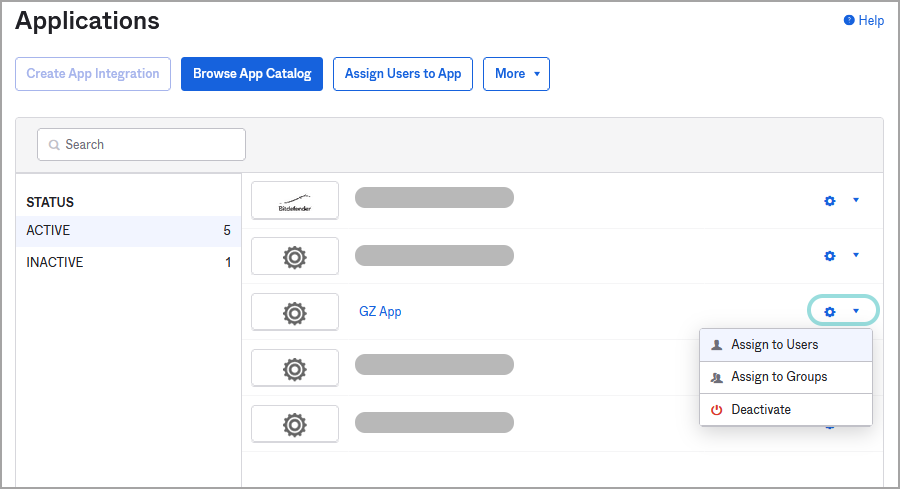Select Assign to Users from the menu
900x489 pixels.
(774, 345)
